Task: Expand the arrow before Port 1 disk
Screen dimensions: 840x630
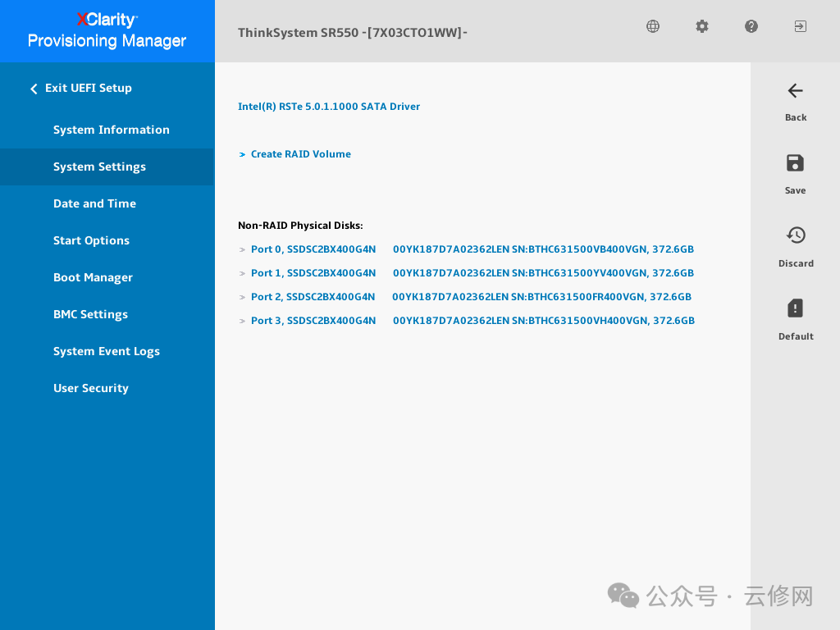Action: click(242, 273)
